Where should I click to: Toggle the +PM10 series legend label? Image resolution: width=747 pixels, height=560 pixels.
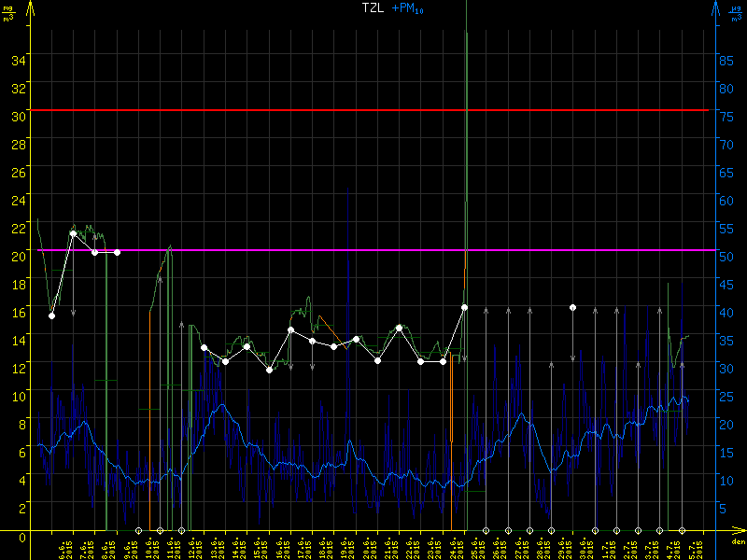coord(410,7)
